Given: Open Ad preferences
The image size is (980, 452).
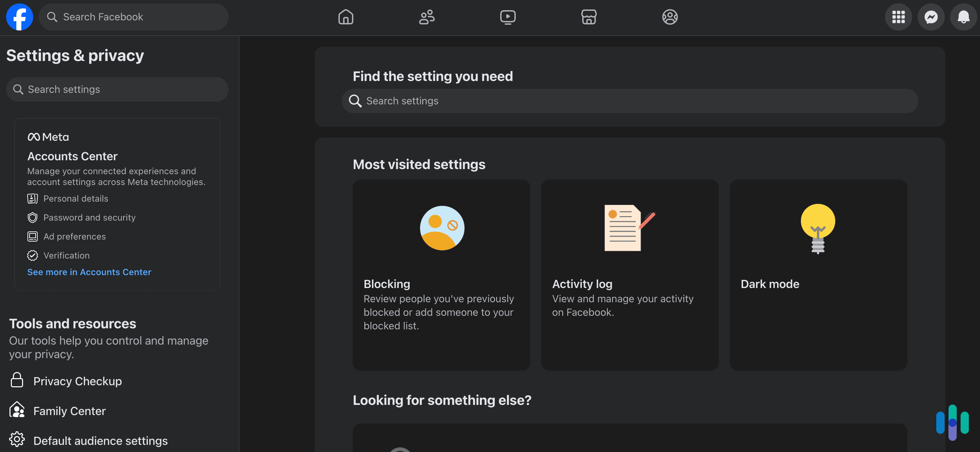Looking at the screenshot, I should click(75, 236).
